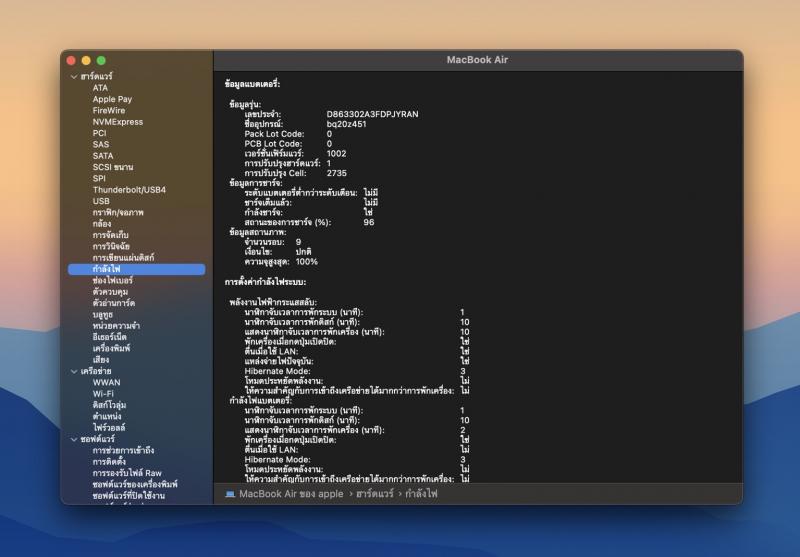Select ATA in the sidebar

coord(100,88)
